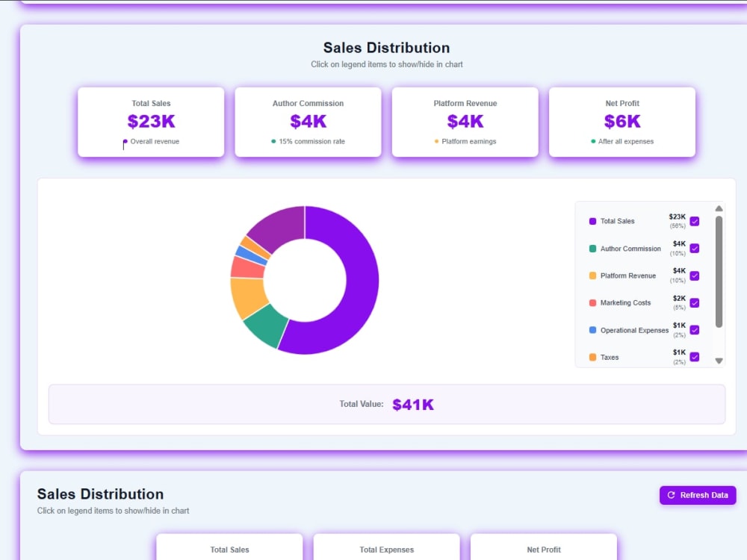Click the Total Sales $23K summary card

click(151, 122)
